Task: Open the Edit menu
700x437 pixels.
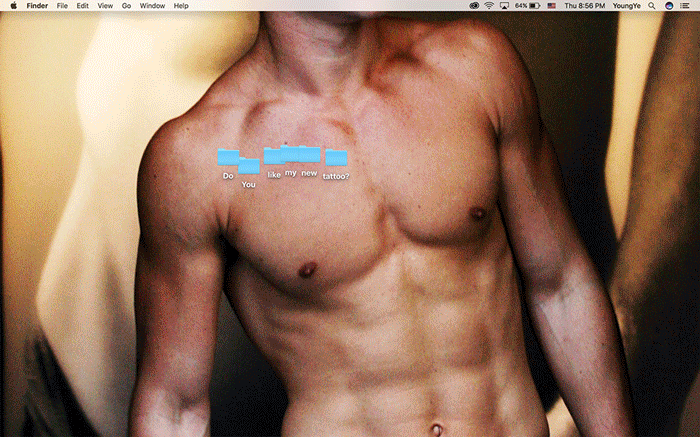Action: [83, 6]
